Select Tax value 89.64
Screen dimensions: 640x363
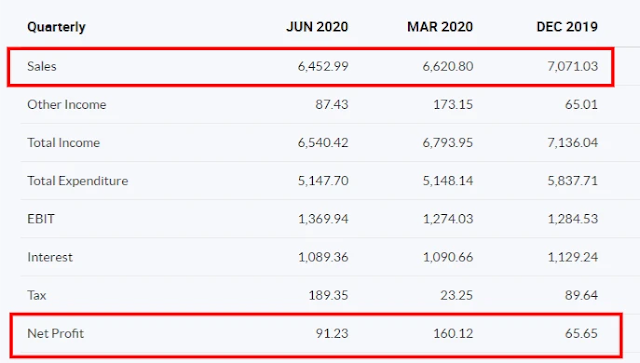pyautogui.click(x=581, y=295)
